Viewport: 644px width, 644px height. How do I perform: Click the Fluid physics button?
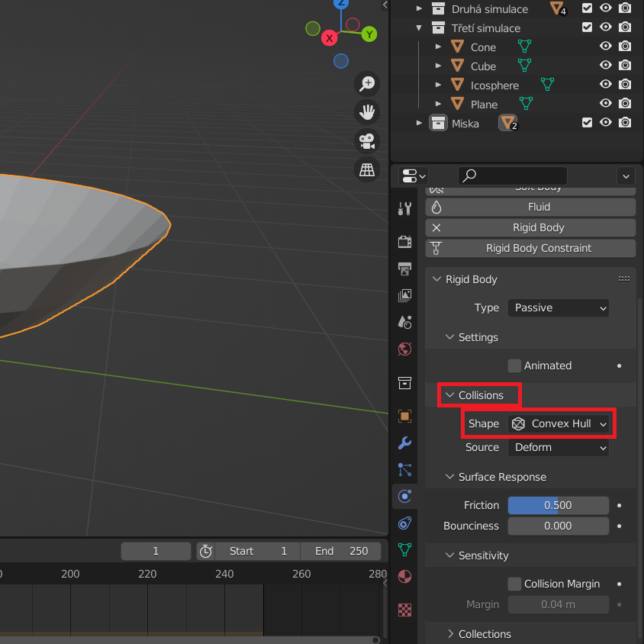click(x=538, y=207)
